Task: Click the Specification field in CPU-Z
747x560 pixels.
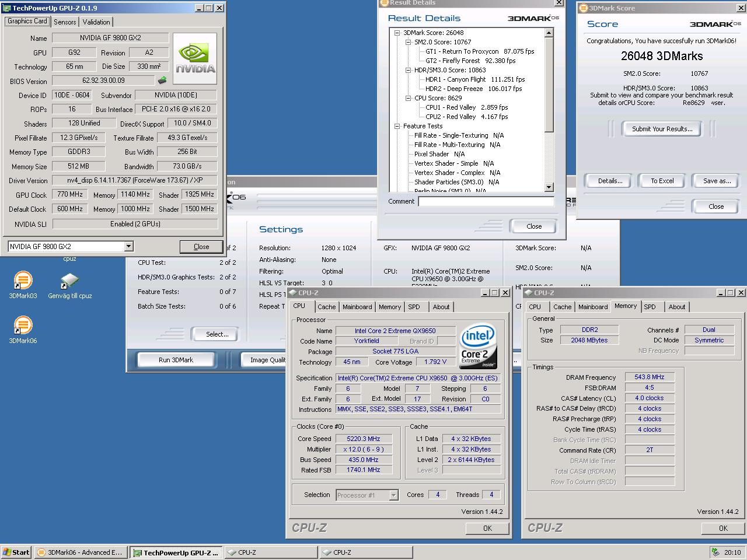Action: (x=418, y=378)
